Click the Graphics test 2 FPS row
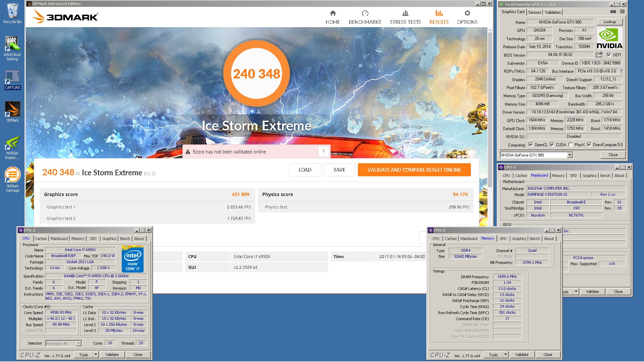 (148, 218)
